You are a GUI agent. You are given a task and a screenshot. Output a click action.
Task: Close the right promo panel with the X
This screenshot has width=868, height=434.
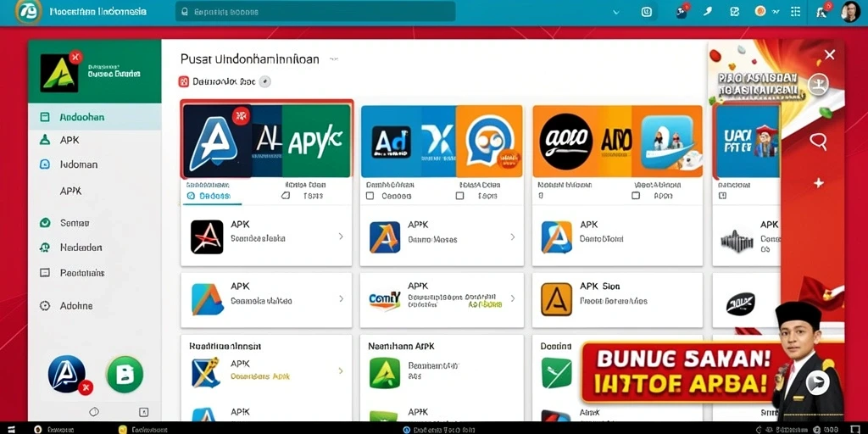829,55
